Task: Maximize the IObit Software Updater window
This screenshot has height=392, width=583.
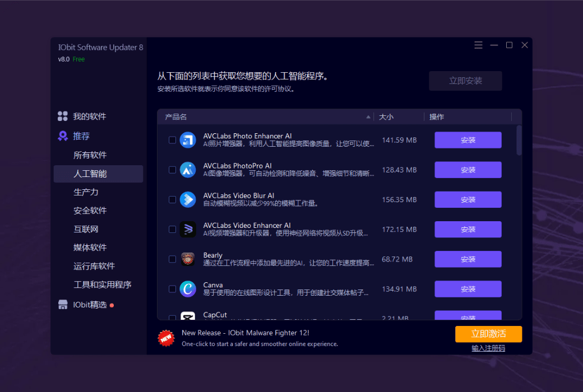Action: click(x=509, y=45)
